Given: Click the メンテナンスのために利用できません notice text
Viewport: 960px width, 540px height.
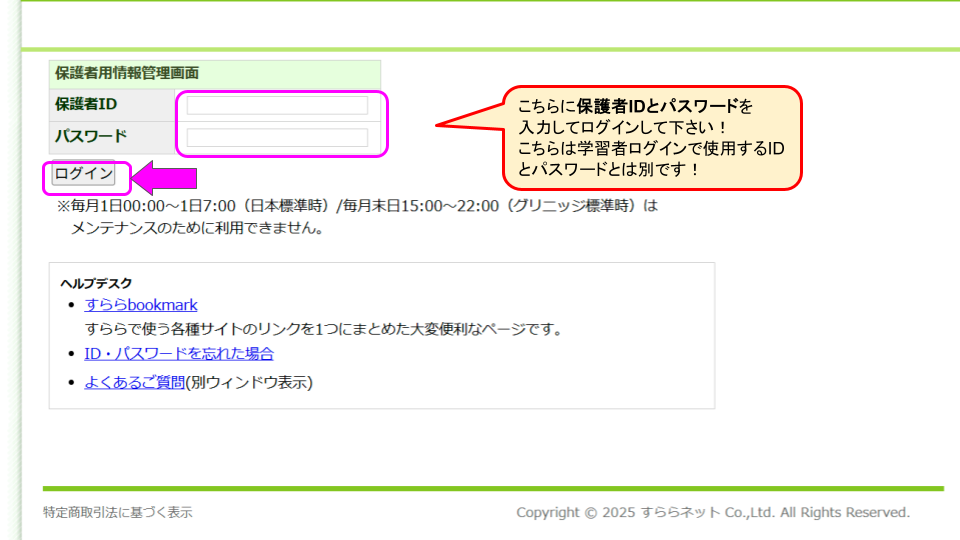Looking at the screenshot, I should (x=197, y=228).
